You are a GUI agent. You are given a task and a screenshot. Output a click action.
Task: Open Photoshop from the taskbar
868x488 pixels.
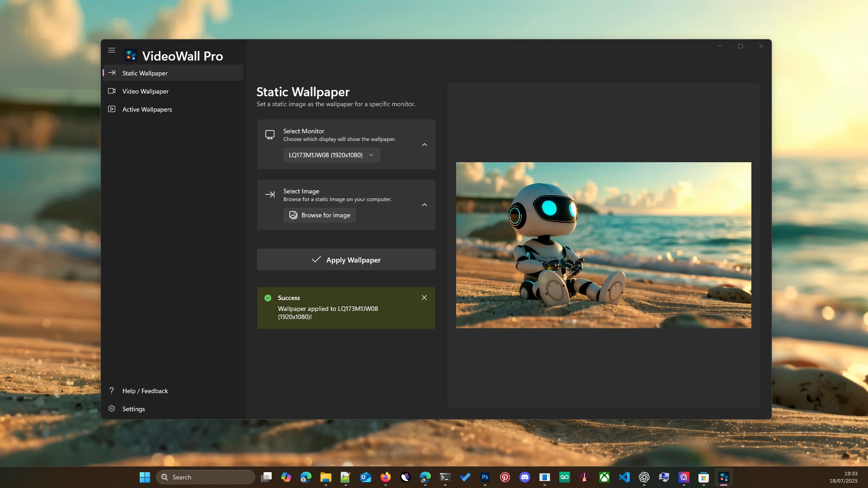(x=485, y=477)
